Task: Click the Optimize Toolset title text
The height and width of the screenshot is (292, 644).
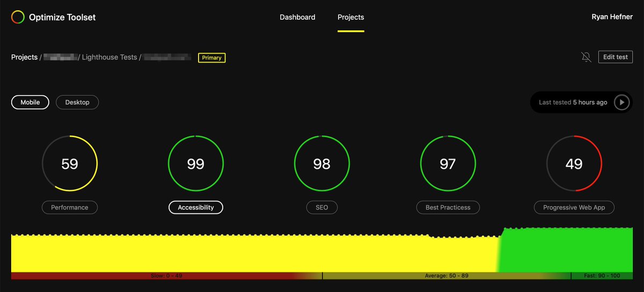Action: 62,17
